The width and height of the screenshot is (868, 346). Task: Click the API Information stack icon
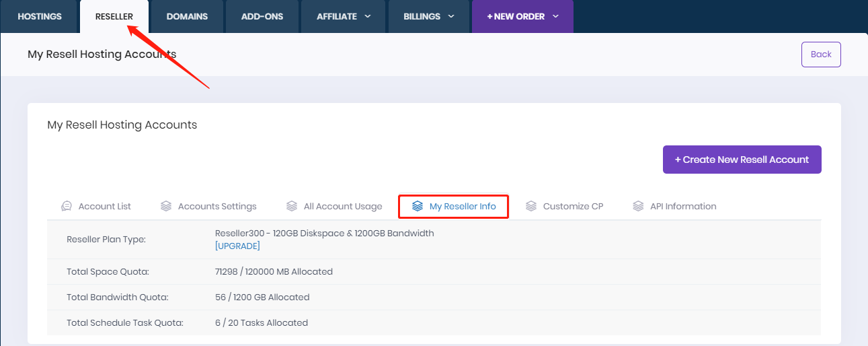638,206
